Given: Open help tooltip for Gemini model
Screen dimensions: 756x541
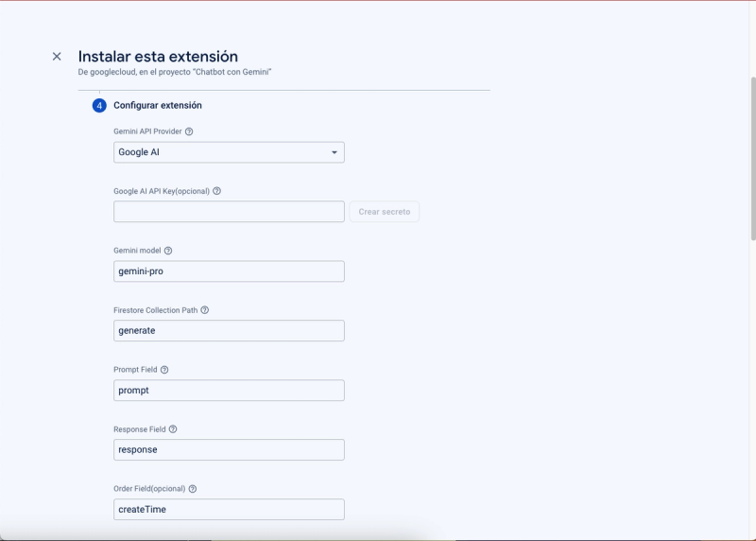Looking at the screenshot, I should click(x=168, y=251).
